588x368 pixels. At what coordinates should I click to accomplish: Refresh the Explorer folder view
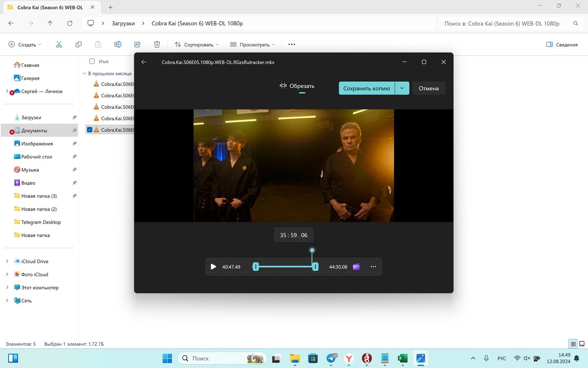tap(70, 23)
